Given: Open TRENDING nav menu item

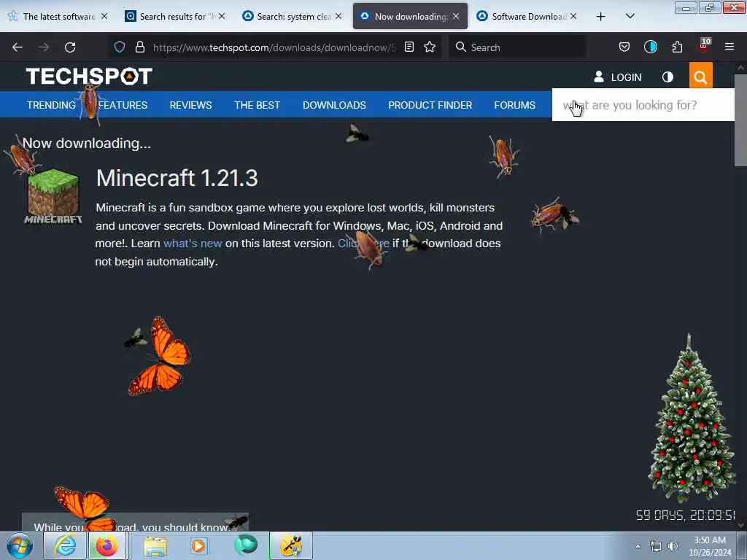Looking at the screenshot, I should tap(51, 105).
